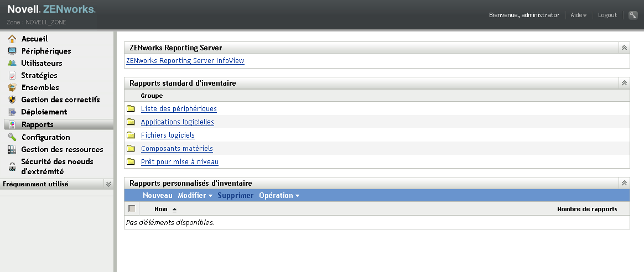644x272 pixels.
Task: Collapse the ZENworks Reporting Server panel
Action: point(624,48)
